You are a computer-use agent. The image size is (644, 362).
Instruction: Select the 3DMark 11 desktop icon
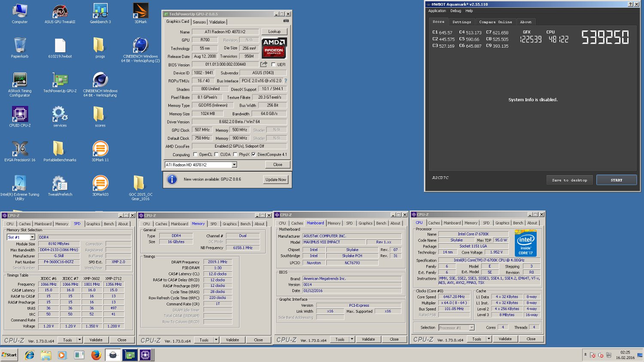[x=100, y=151]
